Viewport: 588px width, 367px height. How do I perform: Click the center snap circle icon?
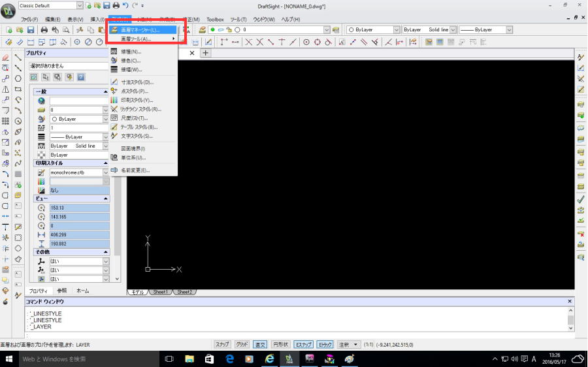[306, 42]
